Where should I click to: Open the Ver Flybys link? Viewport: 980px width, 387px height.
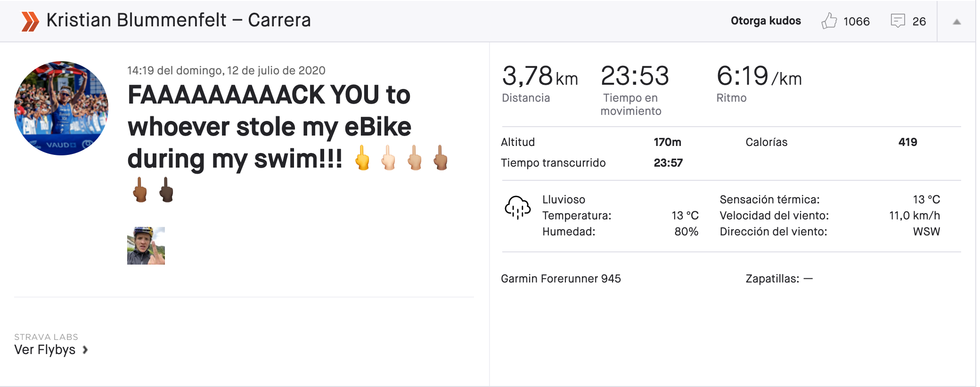tap(45, 350)
